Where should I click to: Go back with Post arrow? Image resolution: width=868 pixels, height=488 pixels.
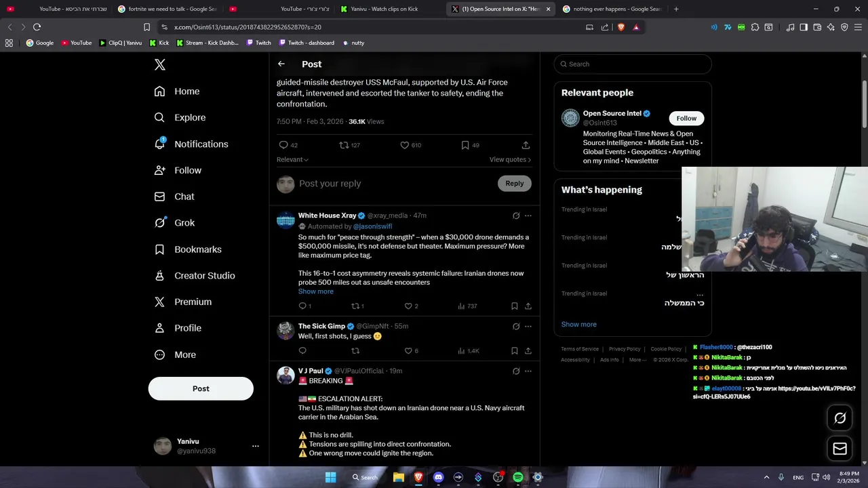pos(281,64)
